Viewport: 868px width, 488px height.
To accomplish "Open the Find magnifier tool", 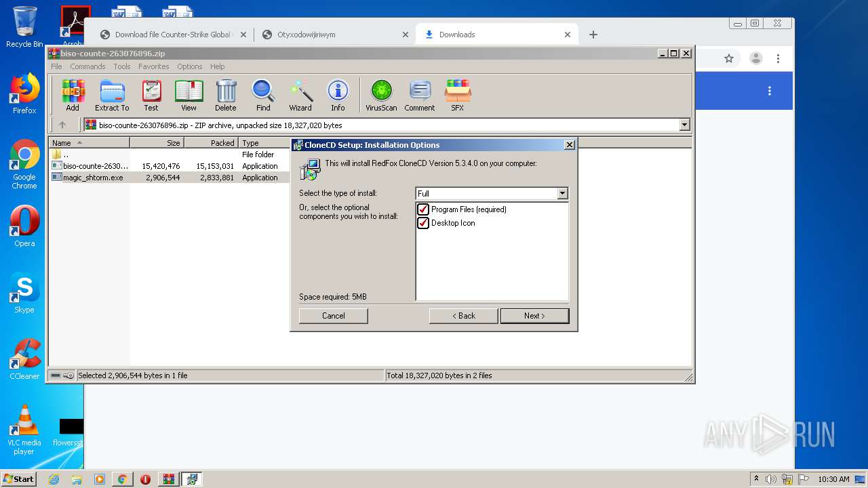I will click(x=263, y=96).
